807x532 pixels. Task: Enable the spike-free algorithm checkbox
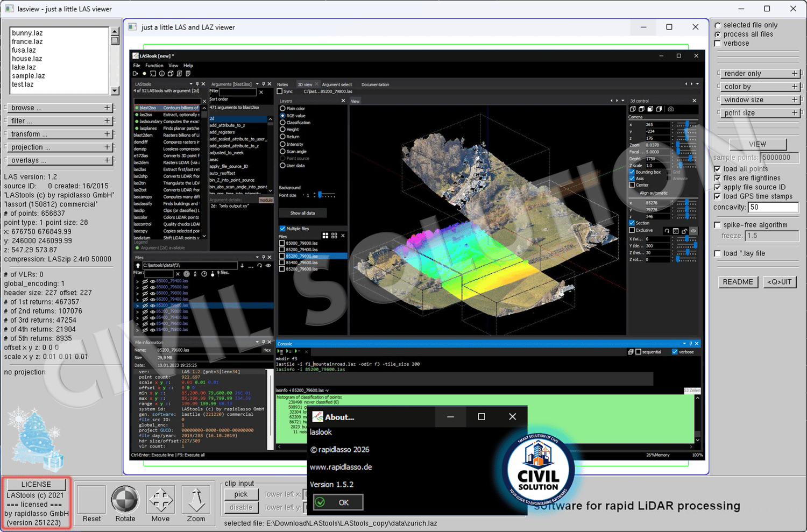click(717, 225)
